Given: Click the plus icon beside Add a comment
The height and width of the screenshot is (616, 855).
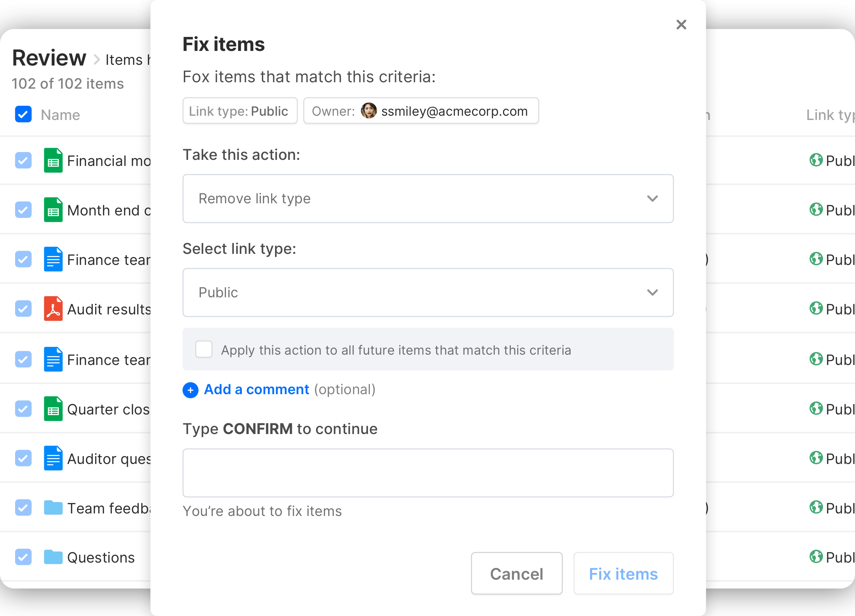Looking at the screenshot, I should (190, 390).
